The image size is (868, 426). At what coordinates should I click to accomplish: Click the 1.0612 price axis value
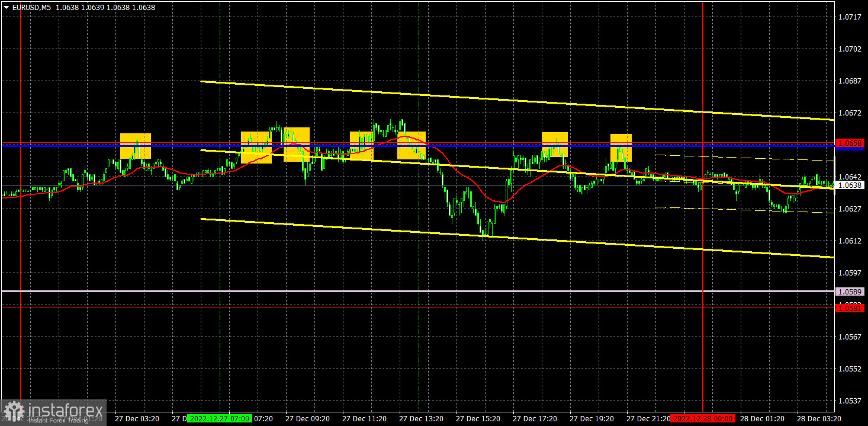click(x=850, y=241)
